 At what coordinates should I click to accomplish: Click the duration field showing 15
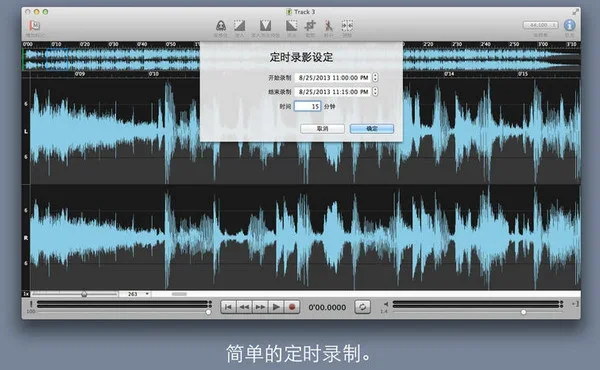[x=308, y=106]
